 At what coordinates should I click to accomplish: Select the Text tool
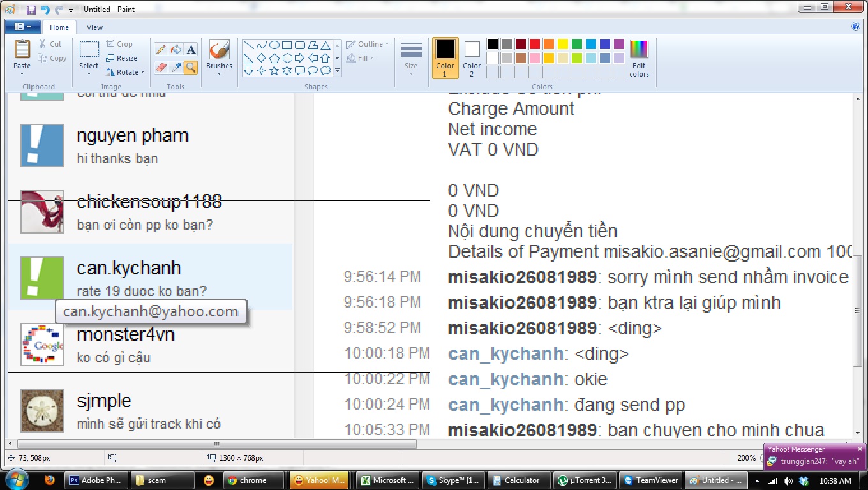[x=191, y=50]
